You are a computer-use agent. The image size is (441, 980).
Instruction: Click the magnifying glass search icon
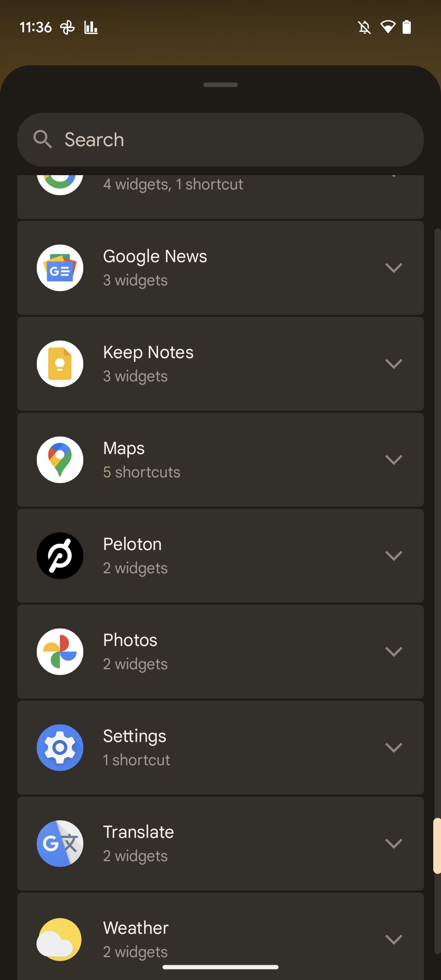click(x=42, y=139)
